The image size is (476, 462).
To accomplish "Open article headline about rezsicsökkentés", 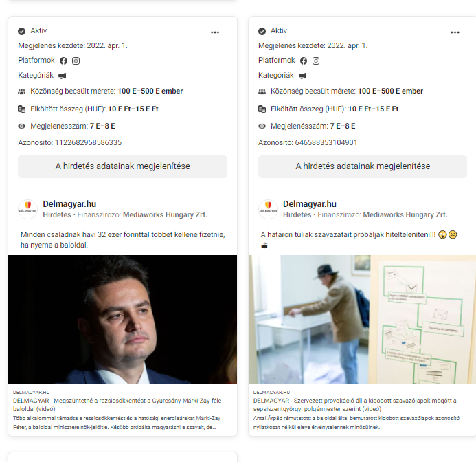I will tap(117, 404).
